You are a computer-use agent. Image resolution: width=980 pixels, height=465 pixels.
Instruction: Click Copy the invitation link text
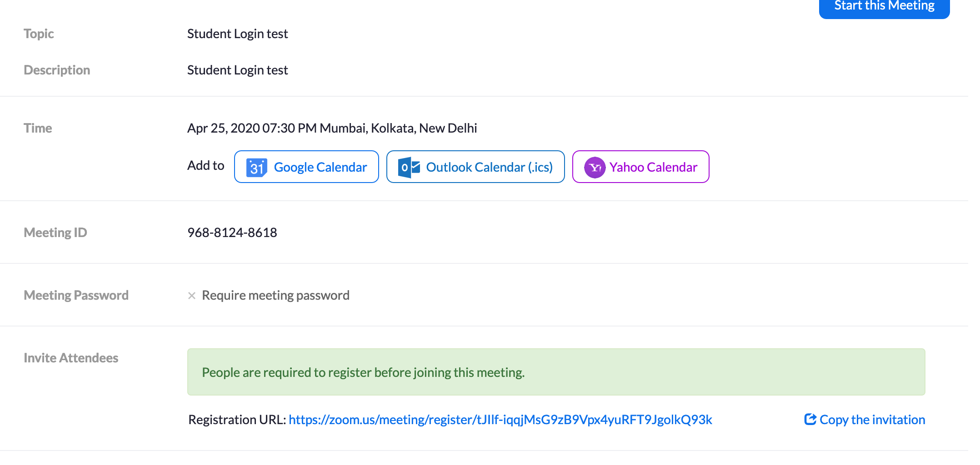click(x=872, y=420)
